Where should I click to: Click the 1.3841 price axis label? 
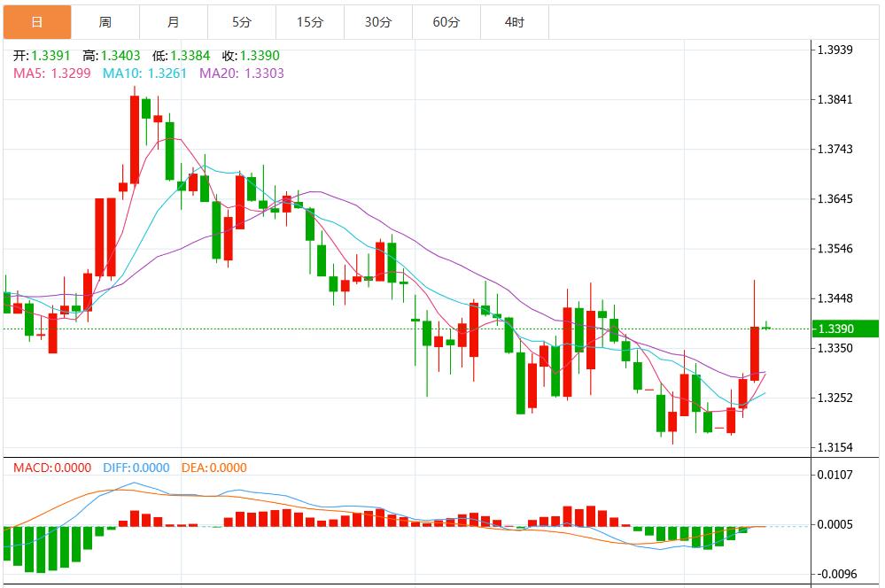834,99
